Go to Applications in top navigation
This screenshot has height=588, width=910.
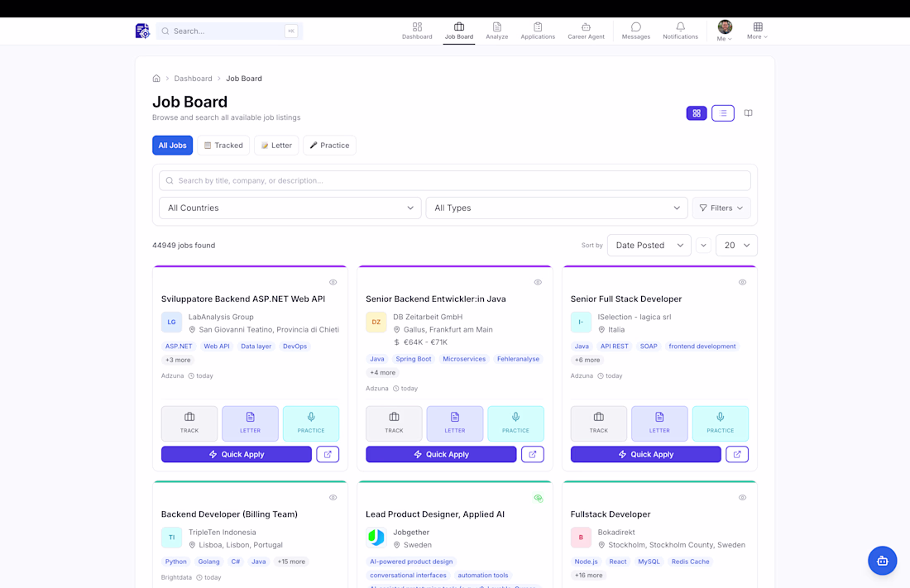point(538,31)
